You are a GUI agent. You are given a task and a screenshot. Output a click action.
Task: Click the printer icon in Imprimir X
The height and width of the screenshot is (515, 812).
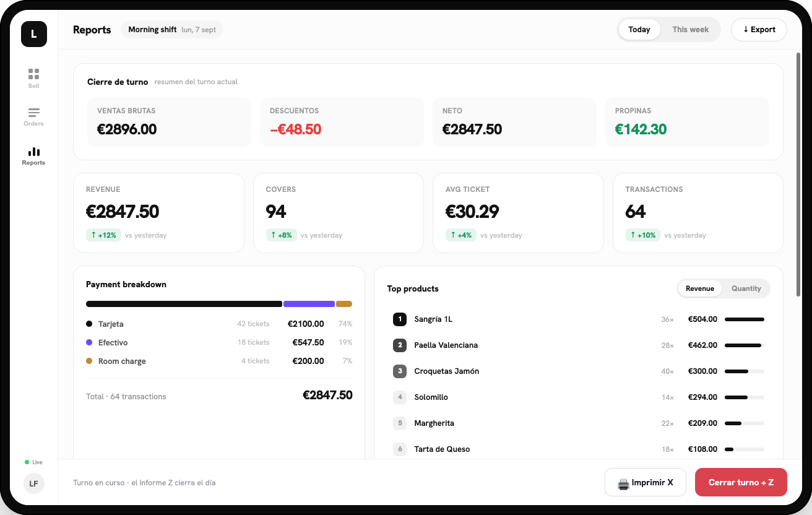(623, 483)
